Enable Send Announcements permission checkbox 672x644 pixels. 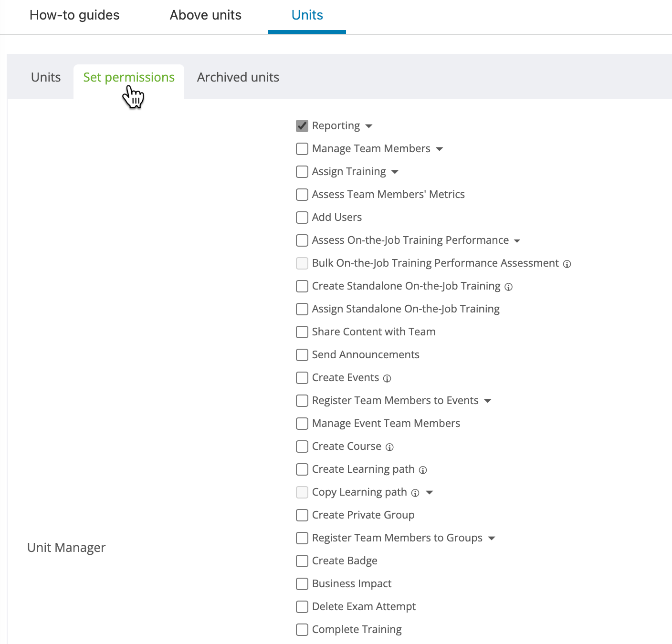click(x=302, y=355)
